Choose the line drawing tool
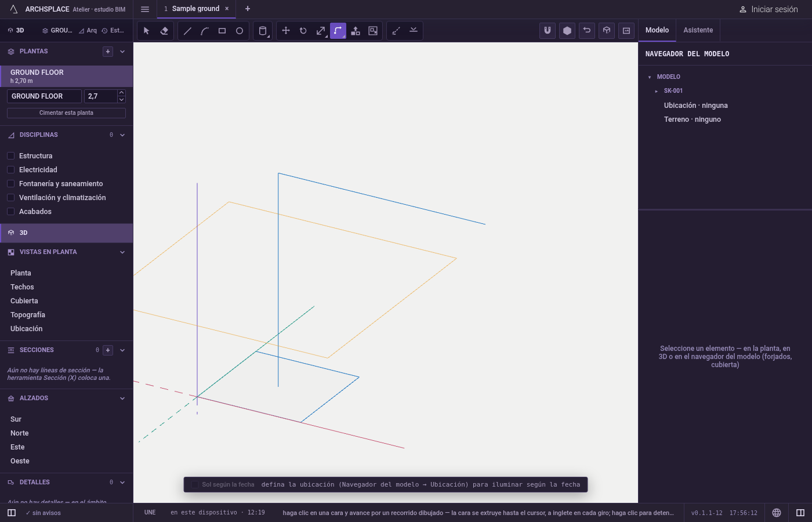The height and width of the screenshot is (522, 812). [187, 31]
